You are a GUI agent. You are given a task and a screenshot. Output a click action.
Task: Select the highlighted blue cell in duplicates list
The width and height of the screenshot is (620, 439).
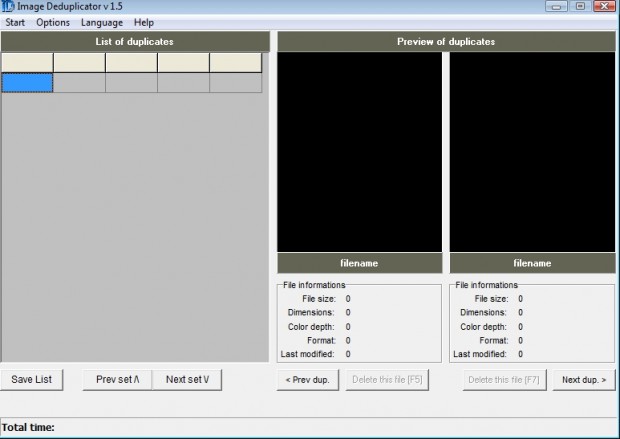(27, 83)
